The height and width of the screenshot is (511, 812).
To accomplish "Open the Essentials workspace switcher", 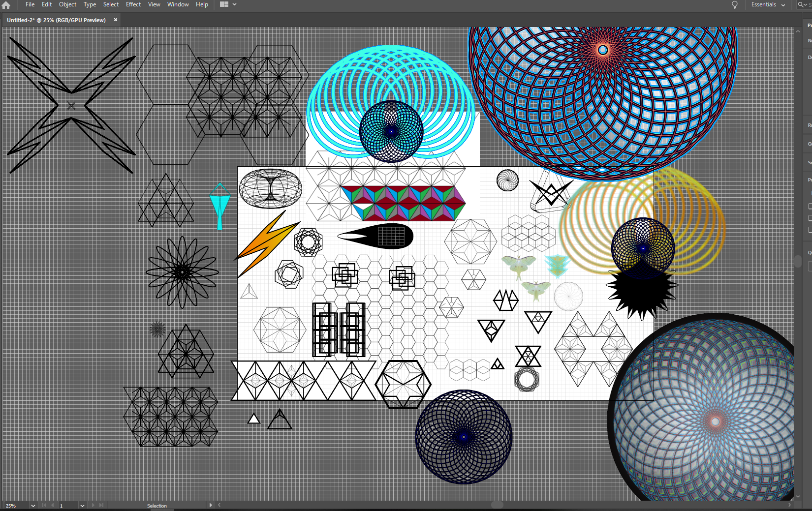I will 768,4.
